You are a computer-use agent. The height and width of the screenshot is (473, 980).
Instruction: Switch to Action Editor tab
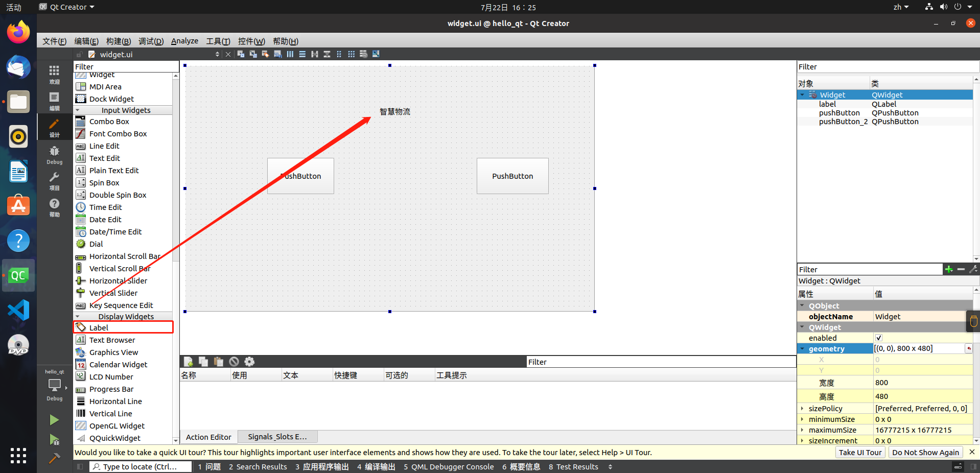click(208, 437)
